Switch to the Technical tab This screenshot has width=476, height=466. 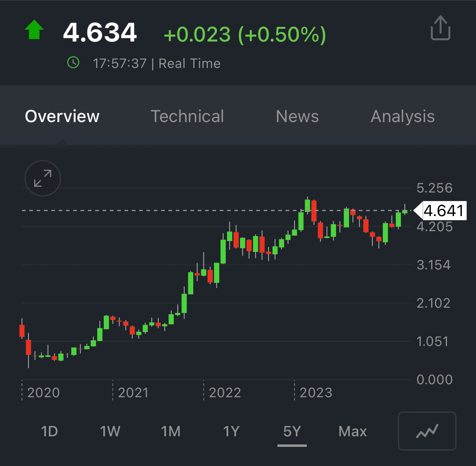[x=187, y=116]
